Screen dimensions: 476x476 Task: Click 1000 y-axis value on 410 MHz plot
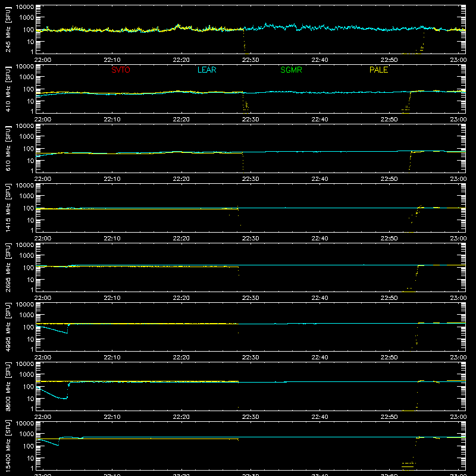click(x=26, y=77)
